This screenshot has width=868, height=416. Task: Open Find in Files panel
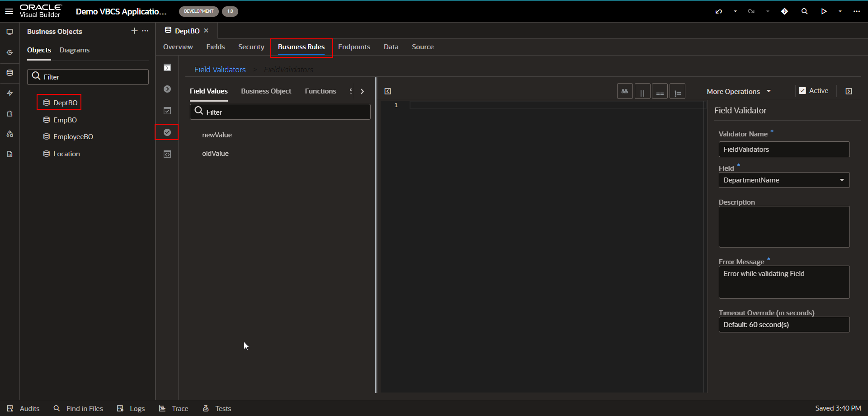click(x=78, y=408)
